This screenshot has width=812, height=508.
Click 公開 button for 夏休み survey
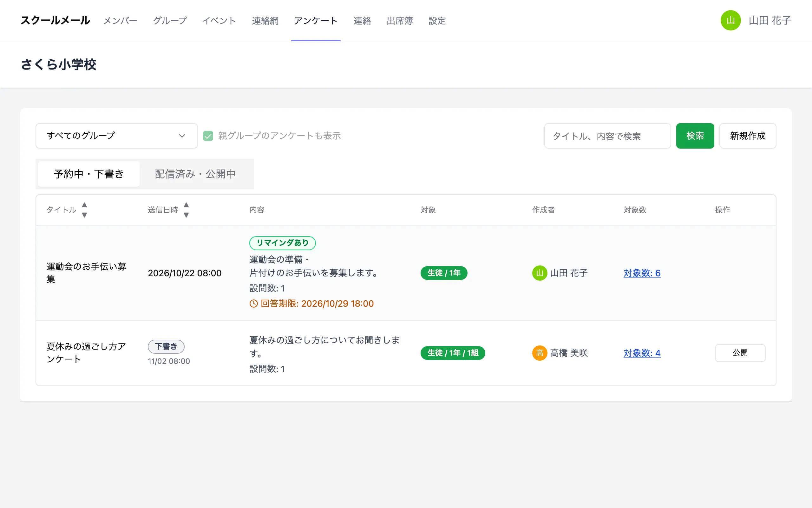(x=740, y=353)
